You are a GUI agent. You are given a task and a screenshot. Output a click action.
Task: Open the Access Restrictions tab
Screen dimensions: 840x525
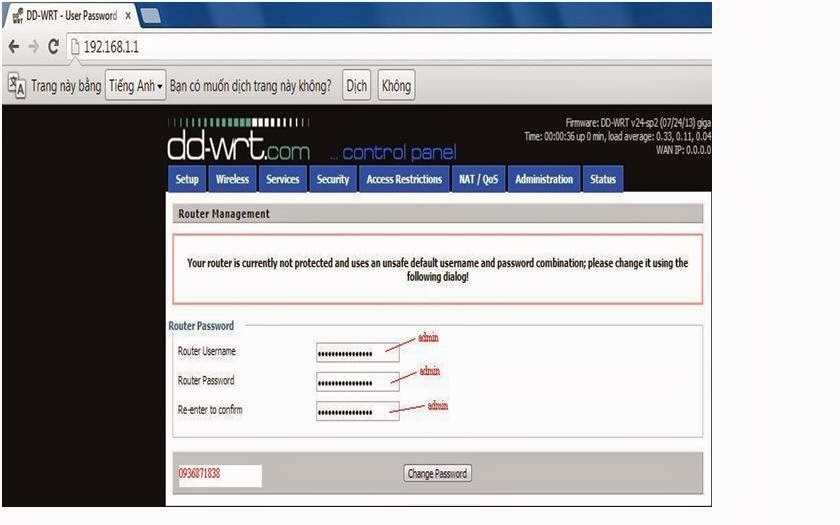coord(404,179)
